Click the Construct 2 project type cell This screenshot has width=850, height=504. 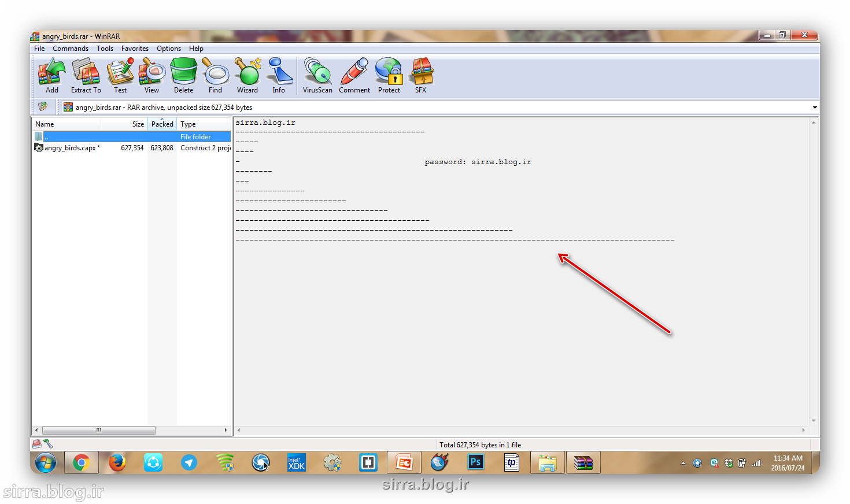point(205,148)
